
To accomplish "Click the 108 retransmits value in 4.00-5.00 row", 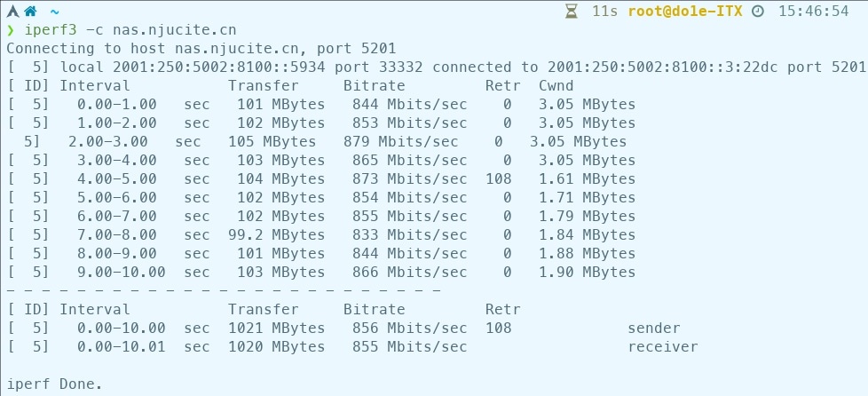I will (499, 178).
